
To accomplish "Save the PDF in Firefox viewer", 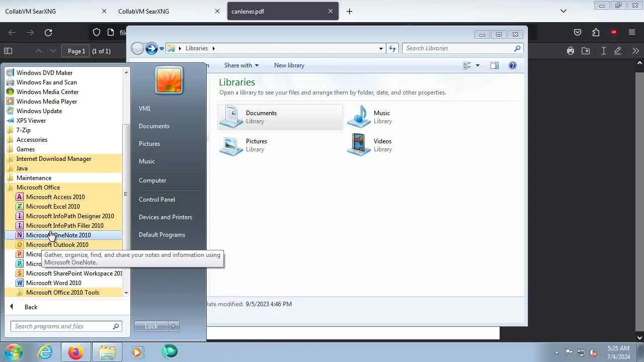I will click(586, 51).
